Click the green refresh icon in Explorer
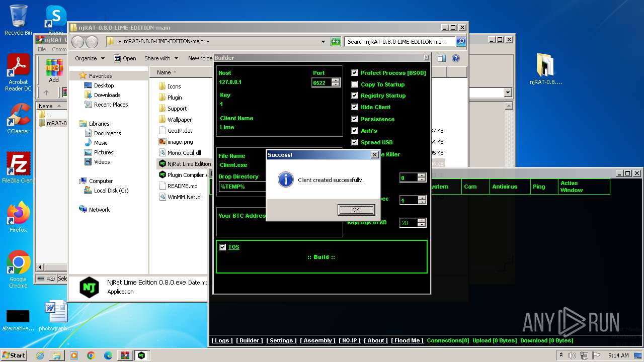 pyautogui.click(x=336, y=42)
